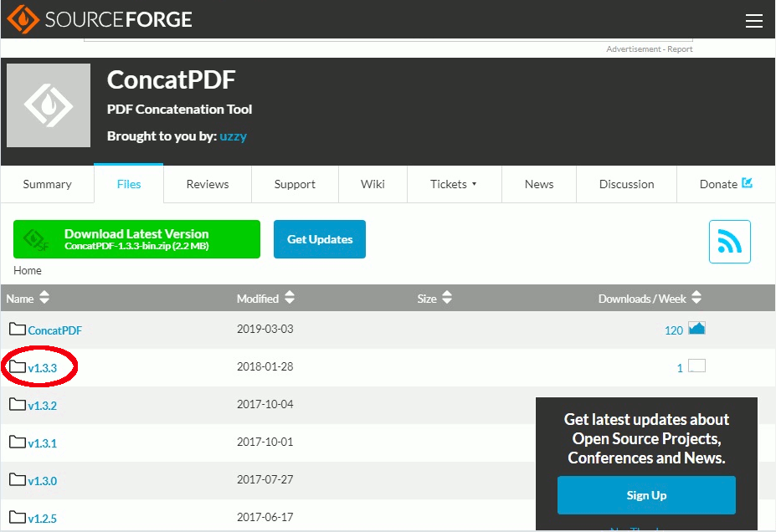
Task: Click the Download Latest Version button
Action: (136, 239)
